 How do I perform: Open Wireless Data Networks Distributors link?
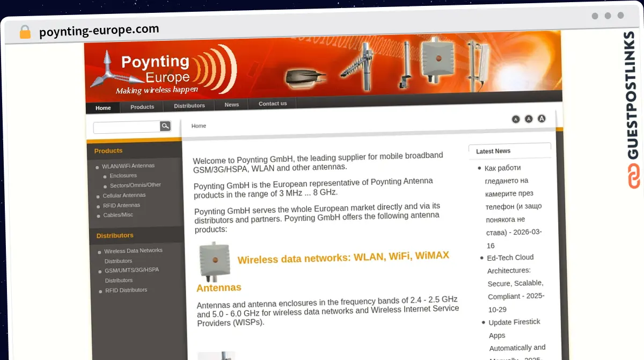pos(134,256)
